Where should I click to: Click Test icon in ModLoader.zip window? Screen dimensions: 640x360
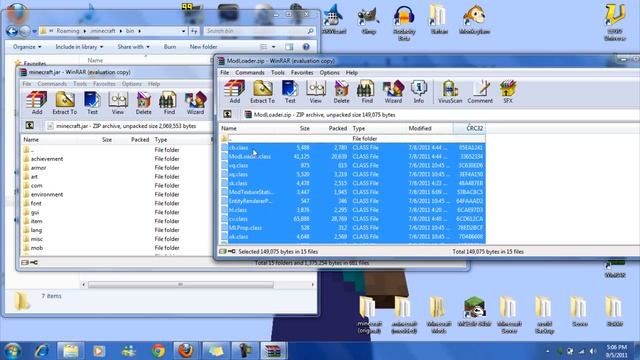click(x=290, y=91)
